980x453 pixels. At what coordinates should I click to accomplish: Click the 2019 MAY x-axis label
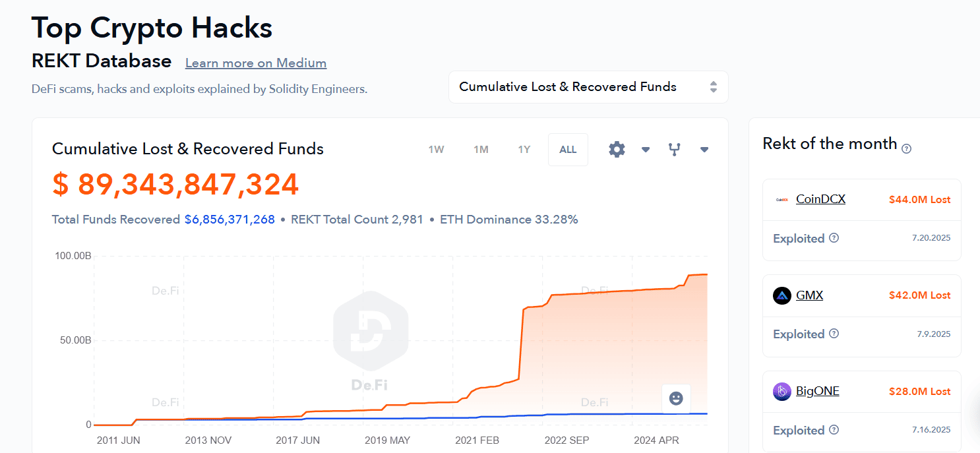(387, 440)
